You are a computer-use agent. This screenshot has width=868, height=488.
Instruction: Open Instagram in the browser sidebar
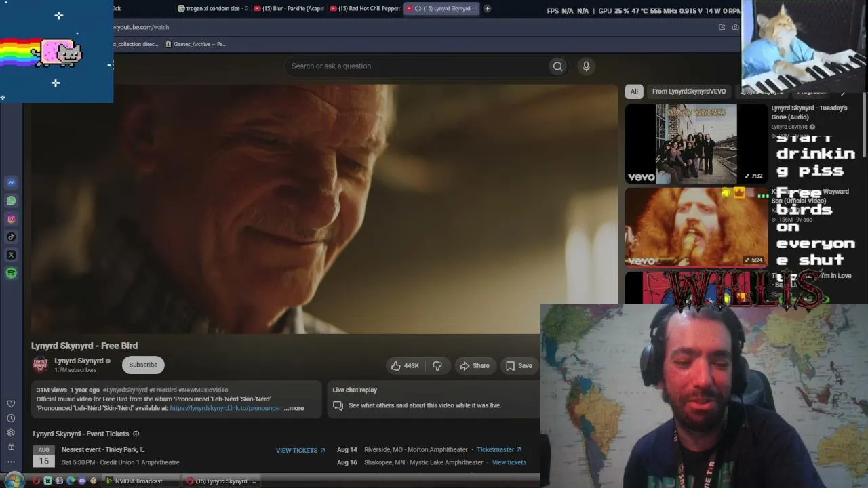tap(11, 219)
